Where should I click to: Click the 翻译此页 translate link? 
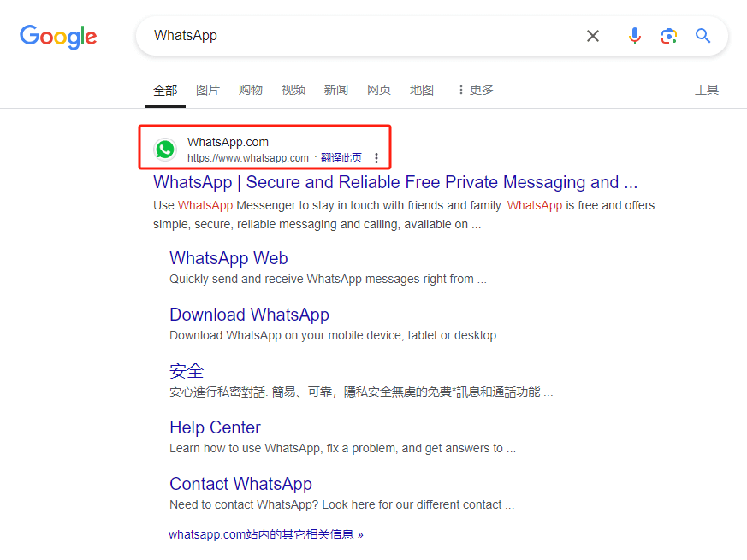[341, 158]
